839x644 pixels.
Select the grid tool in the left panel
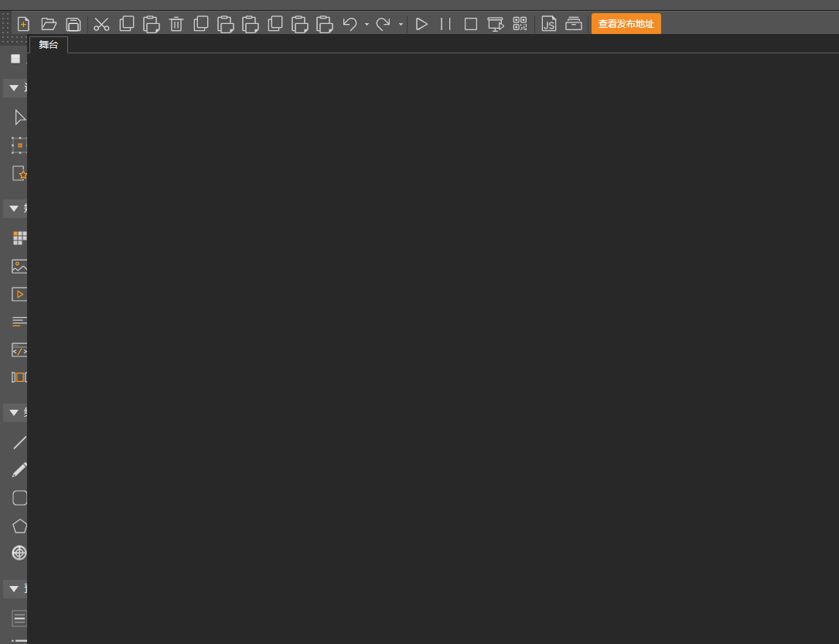point(20,238)
